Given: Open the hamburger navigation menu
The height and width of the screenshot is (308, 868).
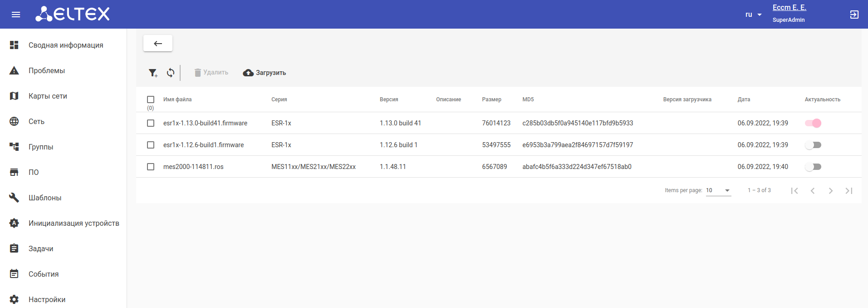Looking at the screenshot, I should [16, 15].
